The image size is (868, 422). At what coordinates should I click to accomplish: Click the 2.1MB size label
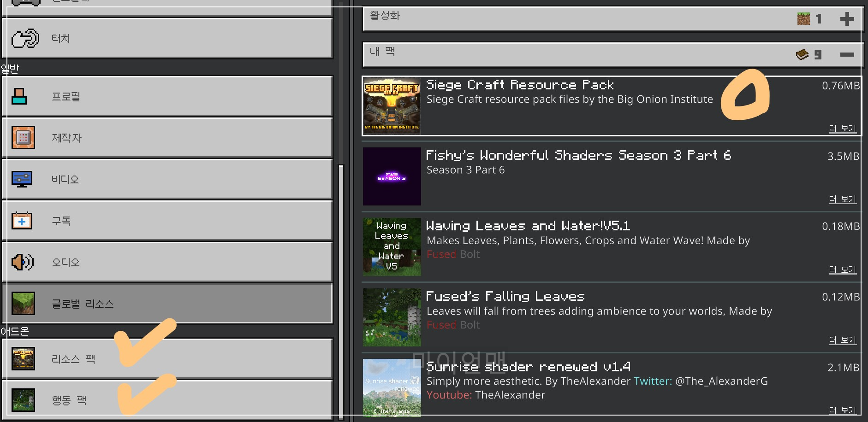pos(843,368)
